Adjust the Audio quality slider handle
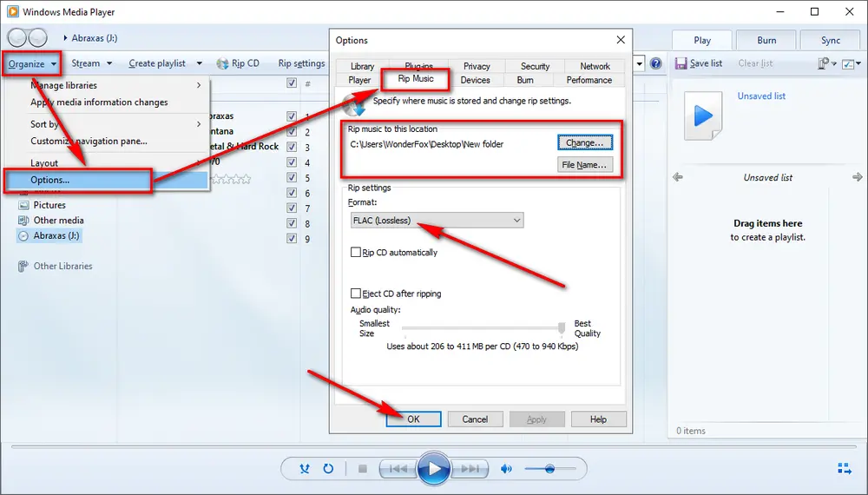The width and height of the screenshot is (868, 495). (x=562, y=328)
